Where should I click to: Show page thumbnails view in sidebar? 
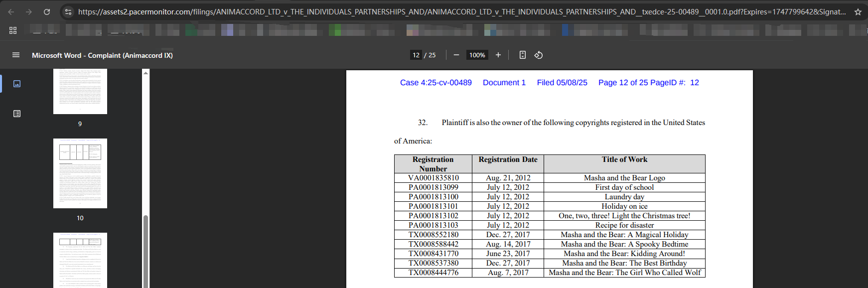17,84
